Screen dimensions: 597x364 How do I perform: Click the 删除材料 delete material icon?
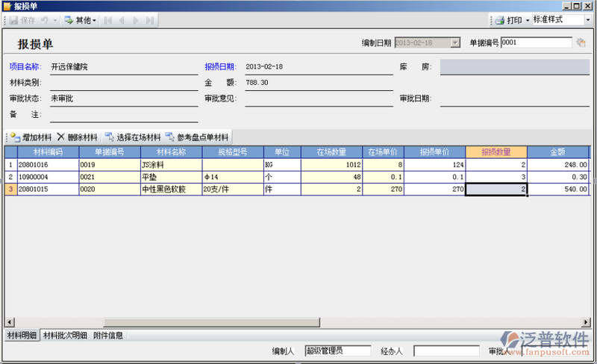(x=61, y=137)
